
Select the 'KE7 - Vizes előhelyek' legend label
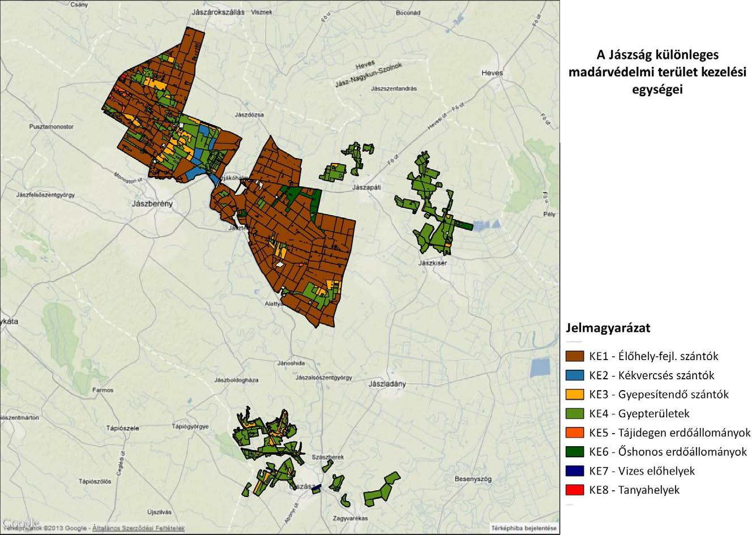[642, 470]
